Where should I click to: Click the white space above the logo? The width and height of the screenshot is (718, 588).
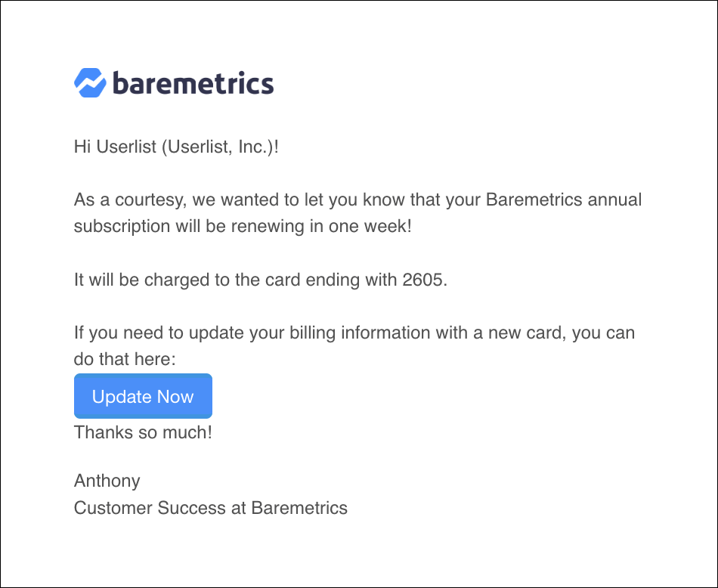point(359,34)
